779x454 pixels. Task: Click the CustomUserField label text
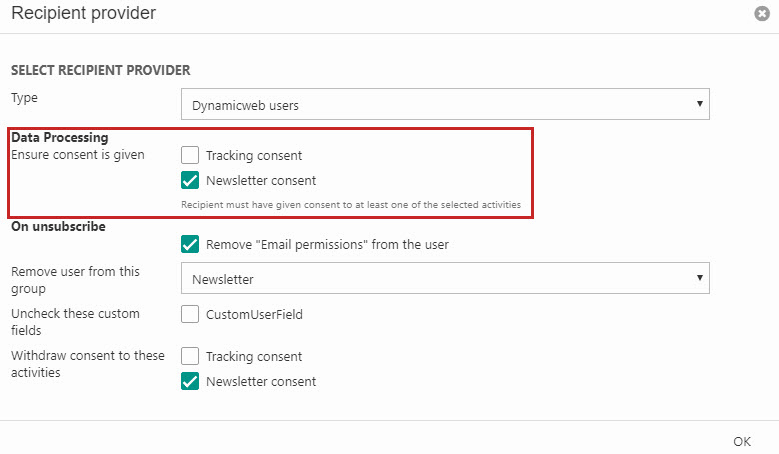(x=254, y=314)
